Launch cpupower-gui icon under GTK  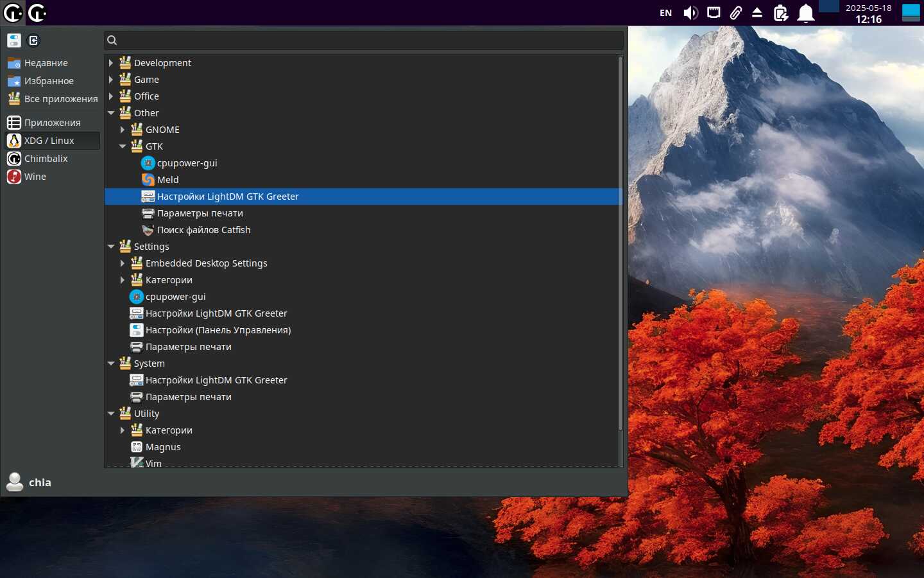click(x=148, y=163)
